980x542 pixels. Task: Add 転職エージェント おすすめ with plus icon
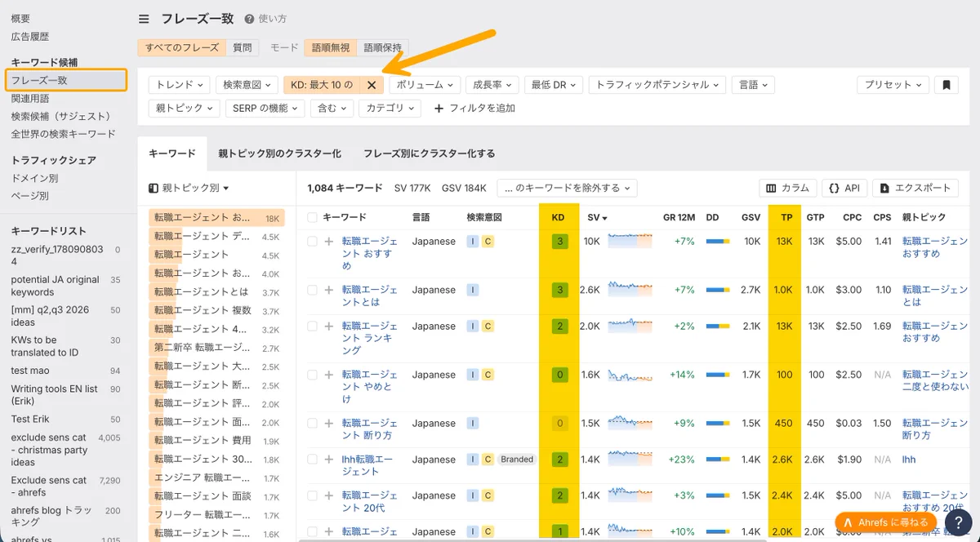(329, 242)
